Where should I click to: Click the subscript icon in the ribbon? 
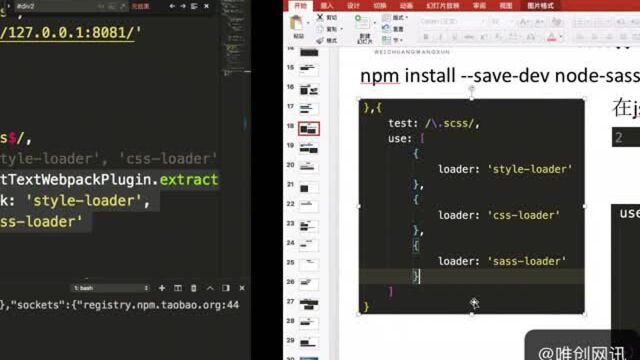(499, 37)
